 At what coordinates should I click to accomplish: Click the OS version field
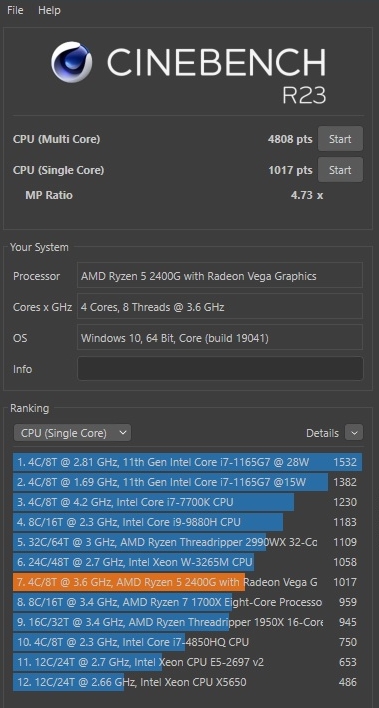coord(220,338)
